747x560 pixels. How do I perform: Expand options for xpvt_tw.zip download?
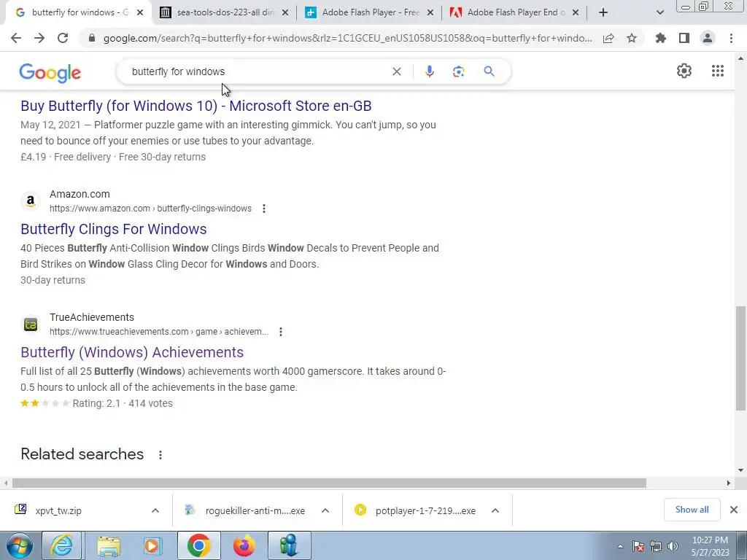coord(155,510)
